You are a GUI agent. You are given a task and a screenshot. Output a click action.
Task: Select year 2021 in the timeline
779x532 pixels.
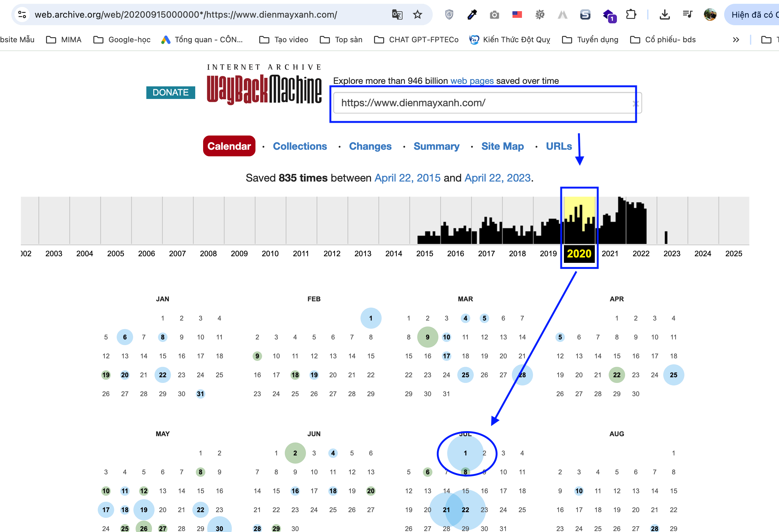click(x=610, y=254)
